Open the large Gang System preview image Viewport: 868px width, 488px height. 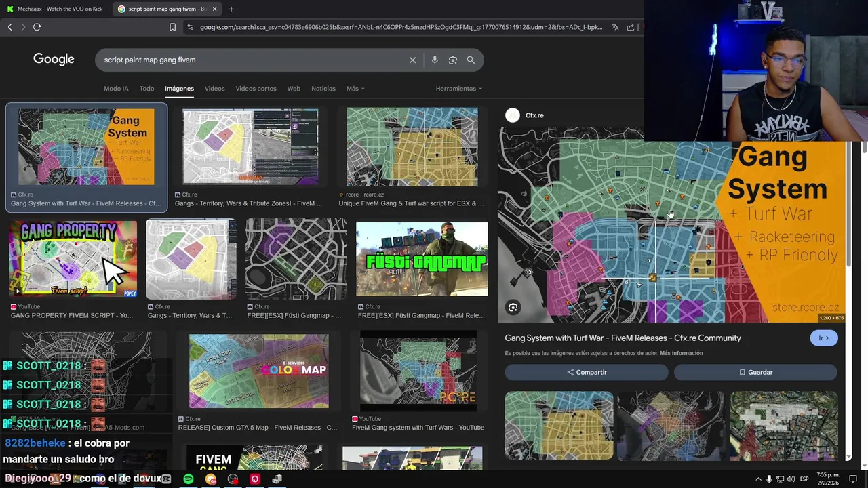pos(671,225)
